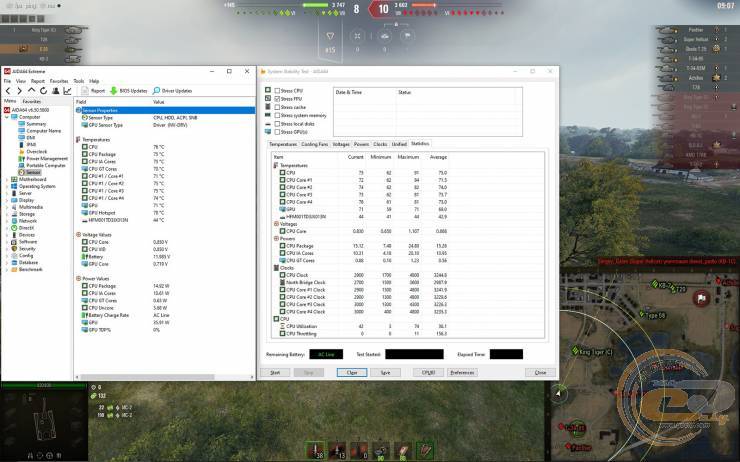The height and width of the screenshot is (462, 740).
Task: Click the Maximum column header in statistics
Action: tap(408, 157)
